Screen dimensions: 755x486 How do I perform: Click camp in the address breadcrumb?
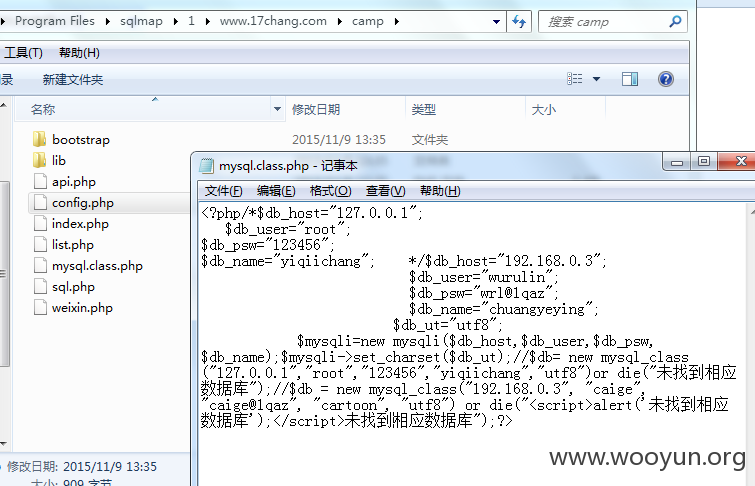367,21
